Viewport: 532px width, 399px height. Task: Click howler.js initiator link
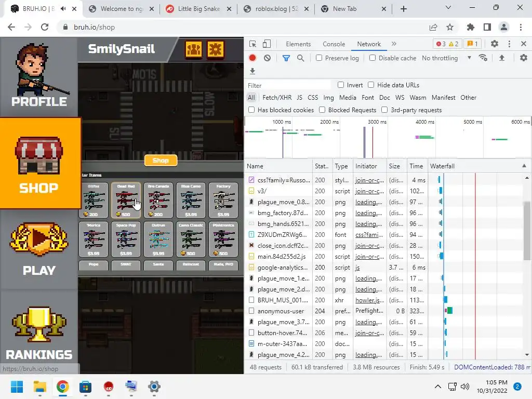click(369, 300)
